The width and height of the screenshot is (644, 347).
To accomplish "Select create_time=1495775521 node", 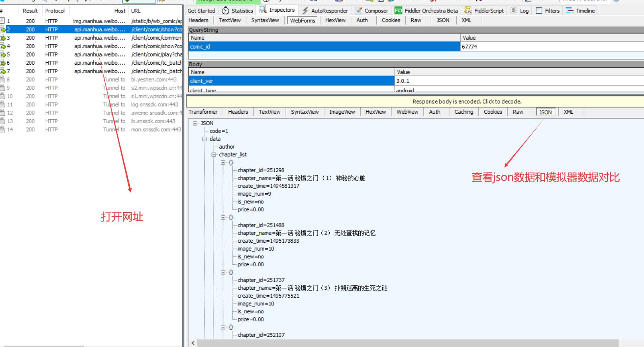I will click(268, 296).
